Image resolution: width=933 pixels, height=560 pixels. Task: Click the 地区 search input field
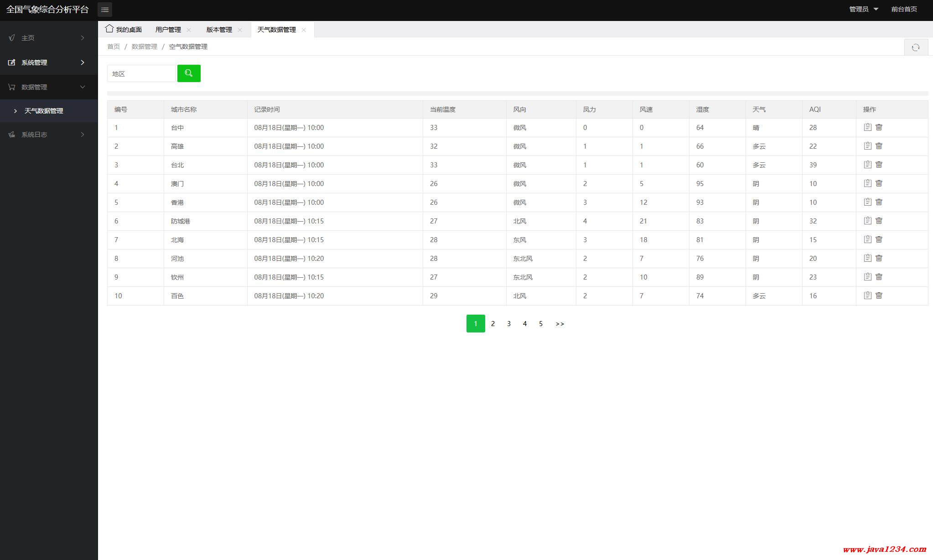click(141, 74)
